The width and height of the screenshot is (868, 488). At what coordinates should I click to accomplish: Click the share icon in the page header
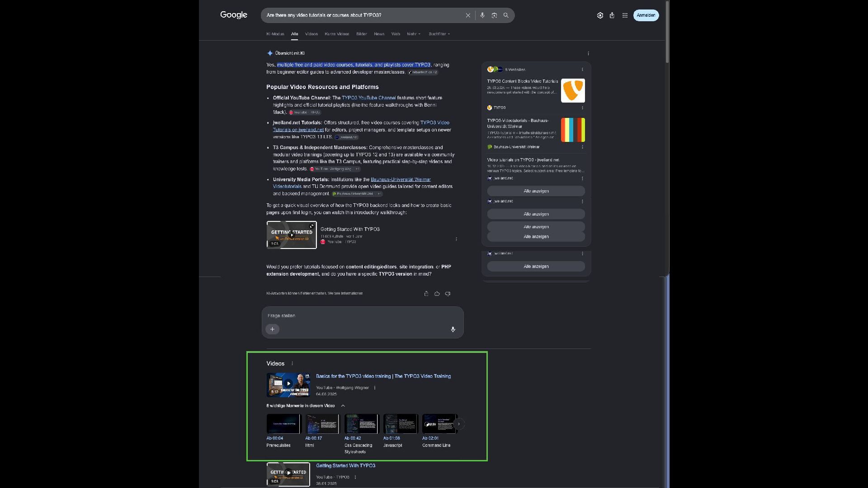(x=612, y=15)
